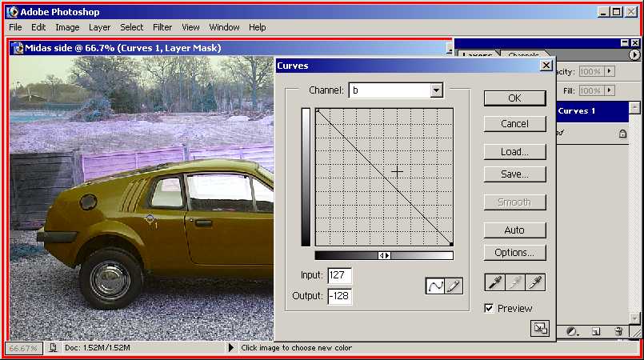Choose the pencil draw-curve tool

tap(454, 286)
